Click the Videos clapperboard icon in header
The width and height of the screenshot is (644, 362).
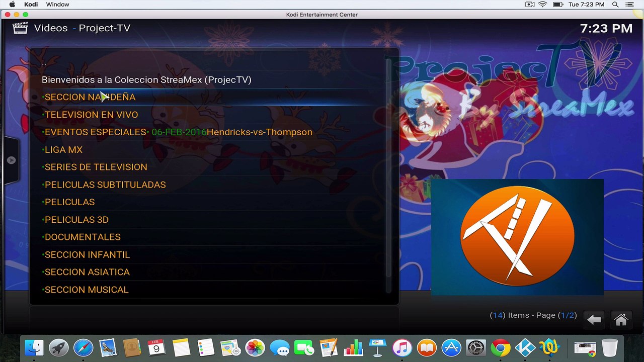point(20,28)
